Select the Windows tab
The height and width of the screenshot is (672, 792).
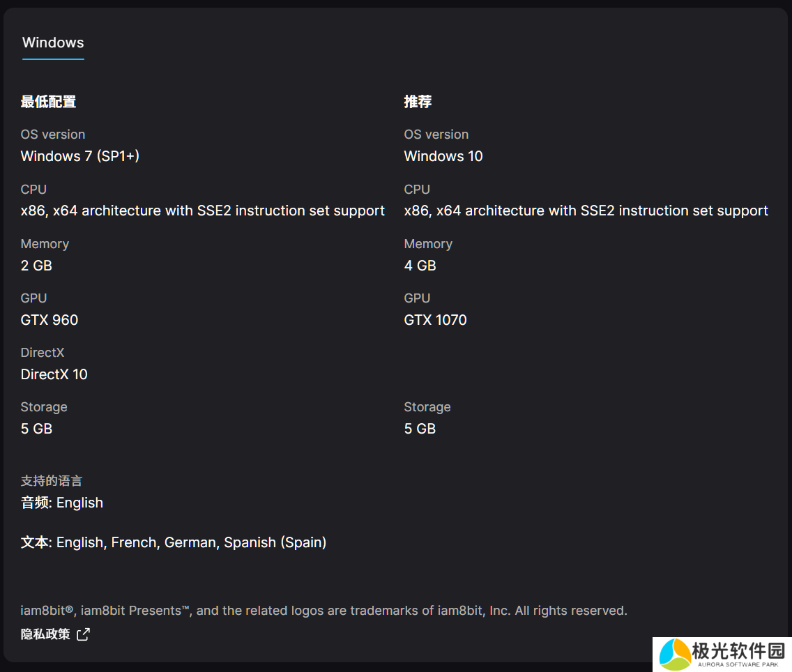tap(53, 43)
